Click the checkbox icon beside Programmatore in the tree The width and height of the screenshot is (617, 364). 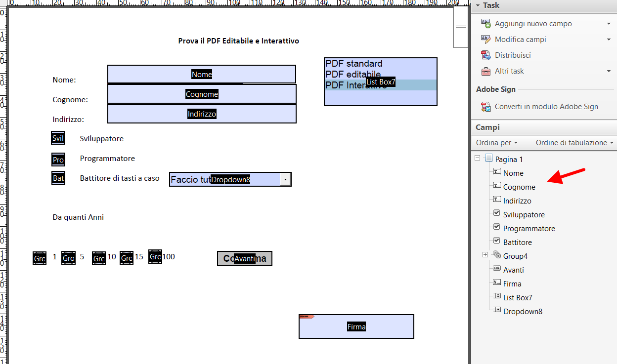tap(497, 228)
